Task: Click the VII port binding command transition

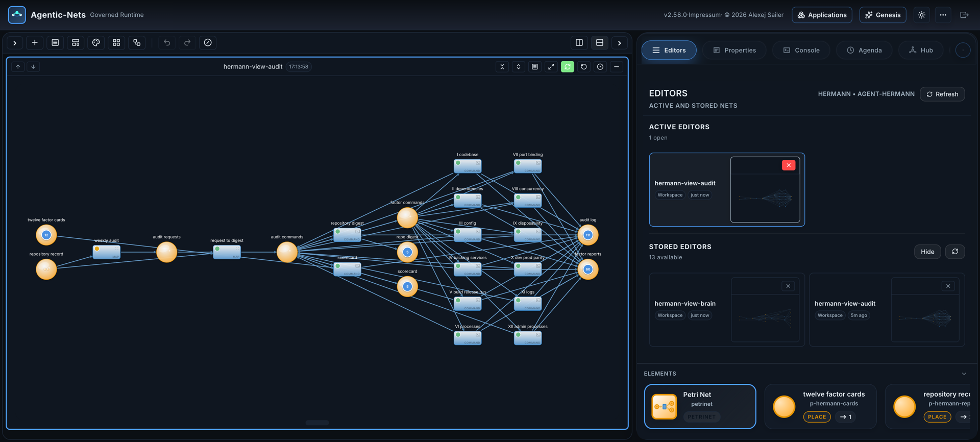Action: [528, 166]
